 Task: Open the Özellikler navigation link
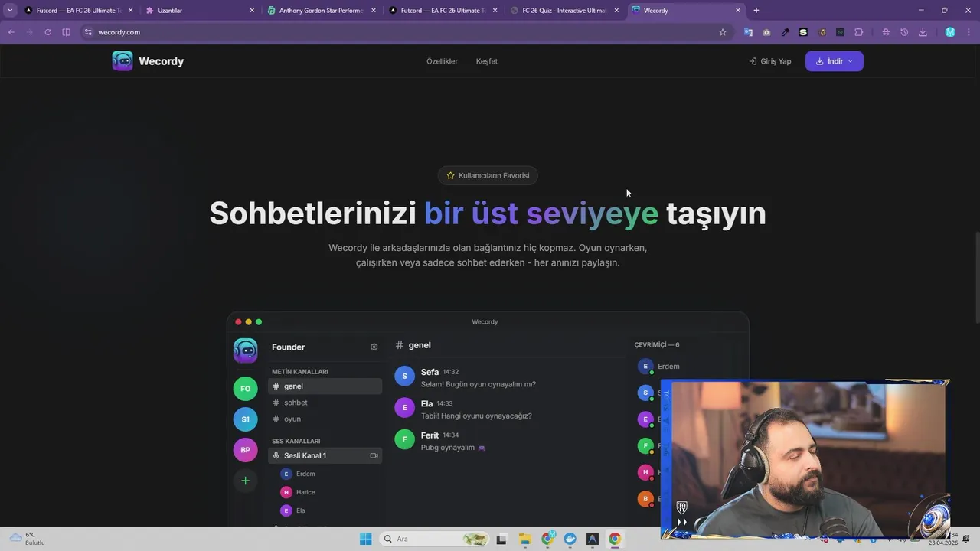442,61
